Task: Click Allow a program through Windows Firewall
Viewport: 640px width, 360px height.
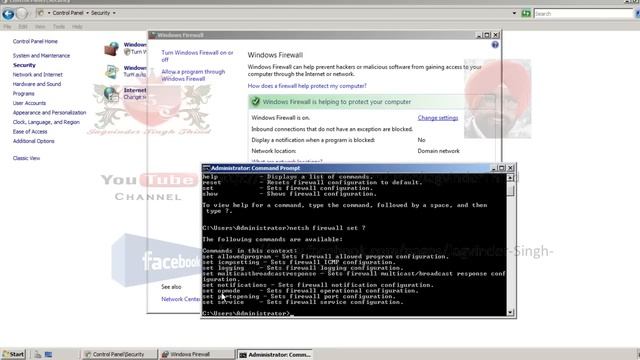Action: 193,75
